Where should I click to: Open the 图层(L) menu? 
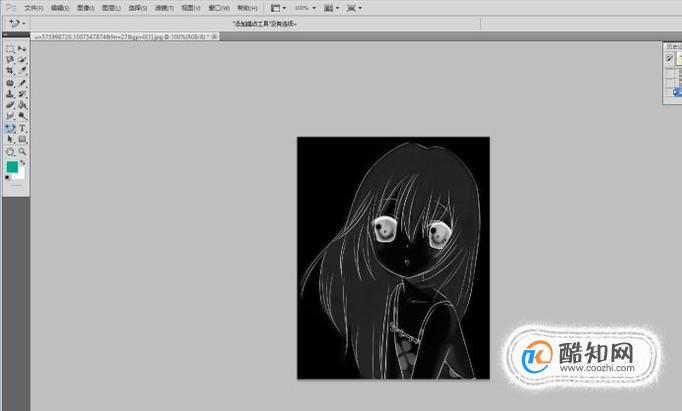pyautogui.click(x=111, y=8)
